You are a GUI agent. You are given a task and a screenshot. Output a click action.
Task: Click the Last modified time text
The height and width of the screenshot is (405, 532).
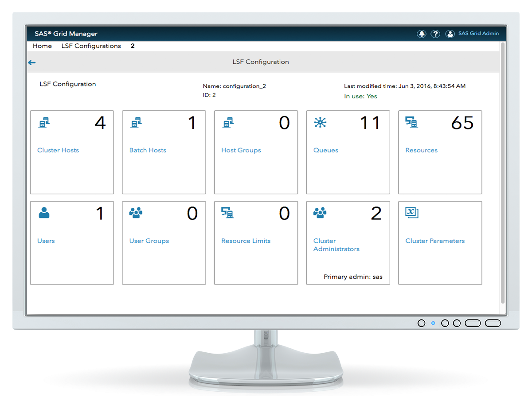(x=405, y=86)
